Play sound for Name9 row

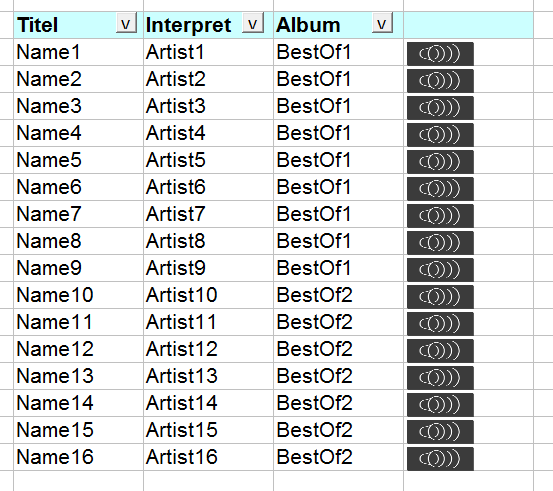click(x=440, y=269)
